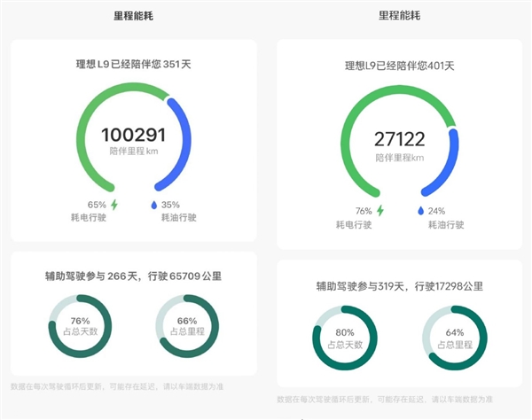This screenshot has width=532, height=420.
Task: Tap the 耗电行驶 label under the lightning 76%
Action: (357, 225)
